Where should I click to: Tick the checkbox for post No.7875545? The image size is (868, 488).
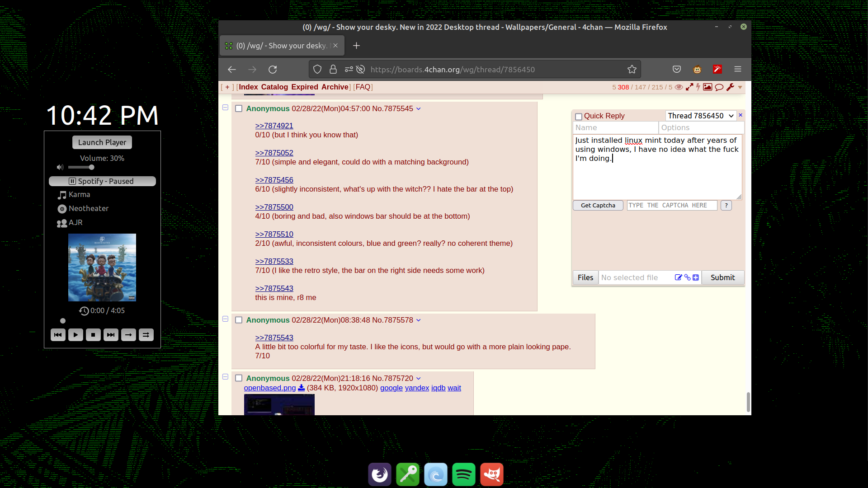coord(239,108)
